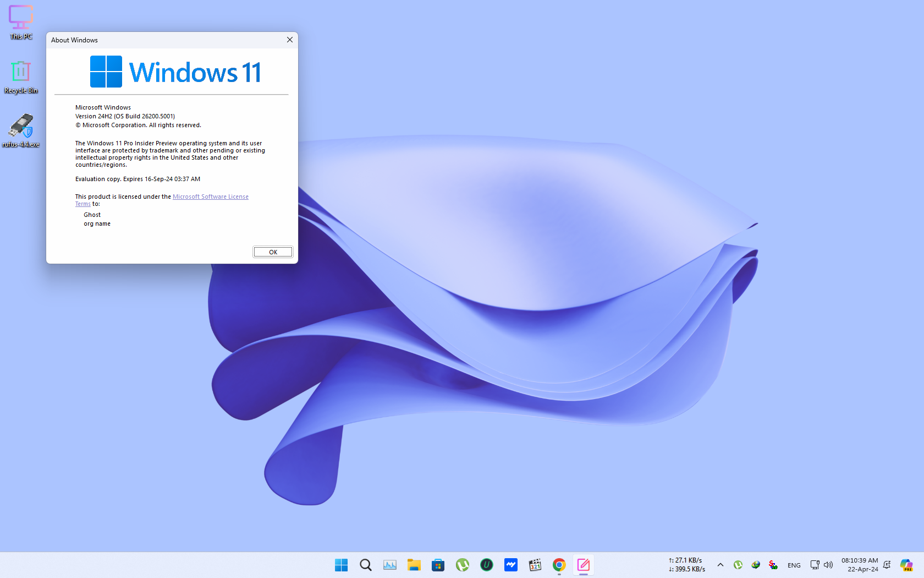Open the clock showing 08:10:39 AM
The width and height of the screenshot is (924, 578).
tap(860, 565)
